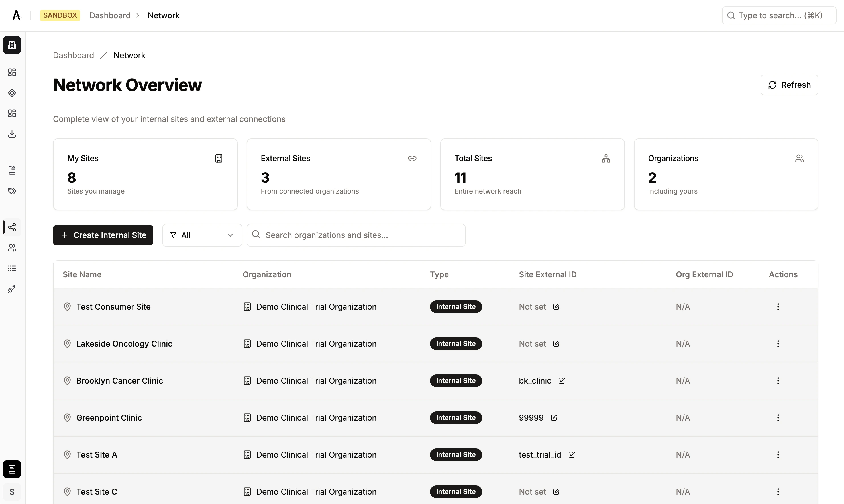Select the downloads icon in the sidebar
Screen dimensions: 844x504
[12, 134]
